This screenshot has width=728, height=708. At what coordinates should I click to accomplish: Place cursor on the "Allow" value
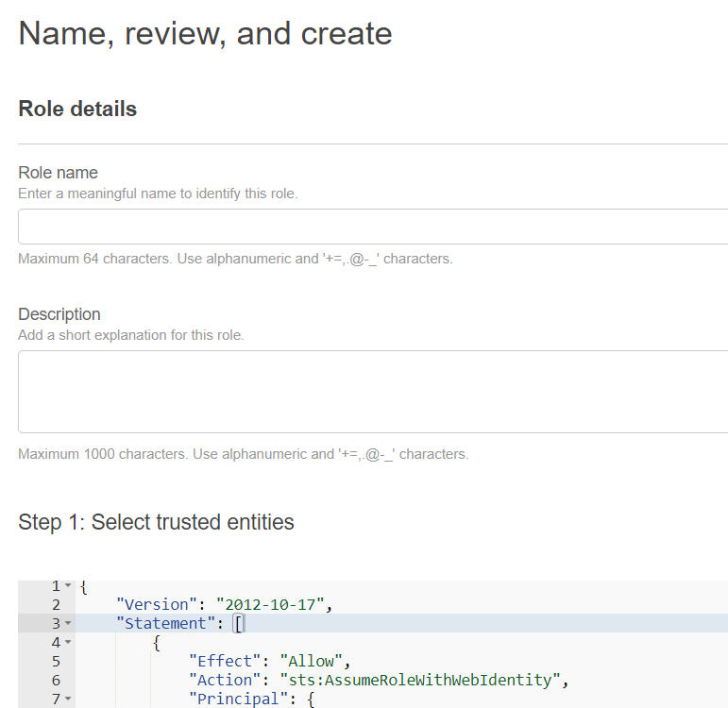click(x=311, y=661)
